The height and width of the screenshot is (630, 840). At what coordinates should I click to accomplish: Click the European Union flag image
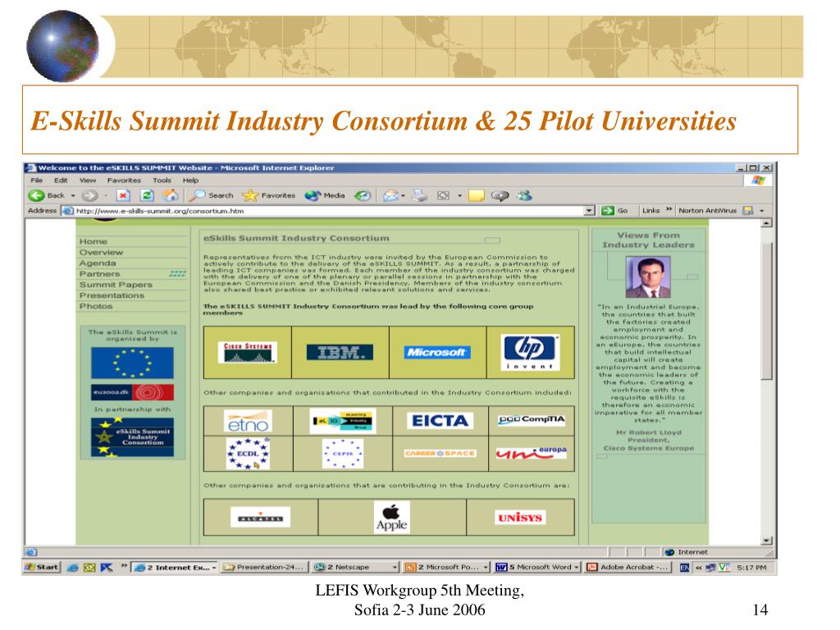(x=132, y=363)
